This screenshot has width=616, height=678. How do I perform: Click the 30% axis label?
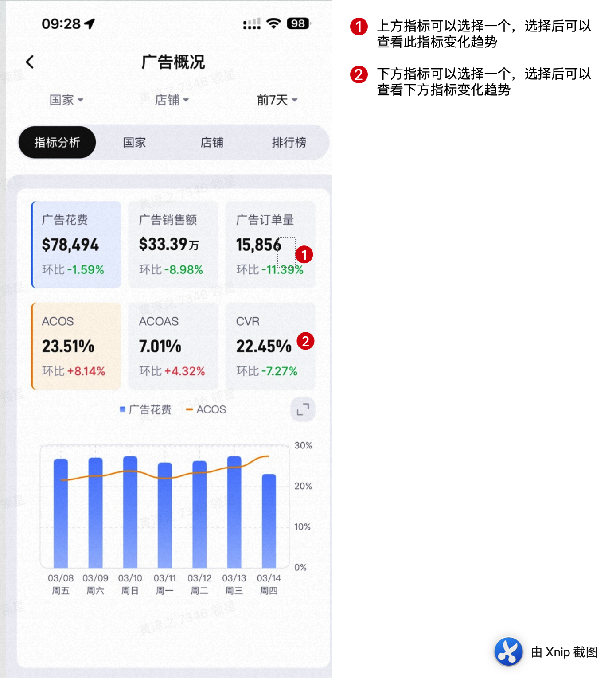pos(303,445)
